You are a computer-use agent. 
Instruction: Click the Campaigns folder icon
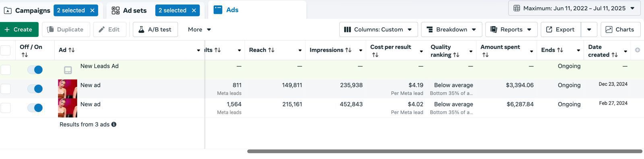coord(8,10)
